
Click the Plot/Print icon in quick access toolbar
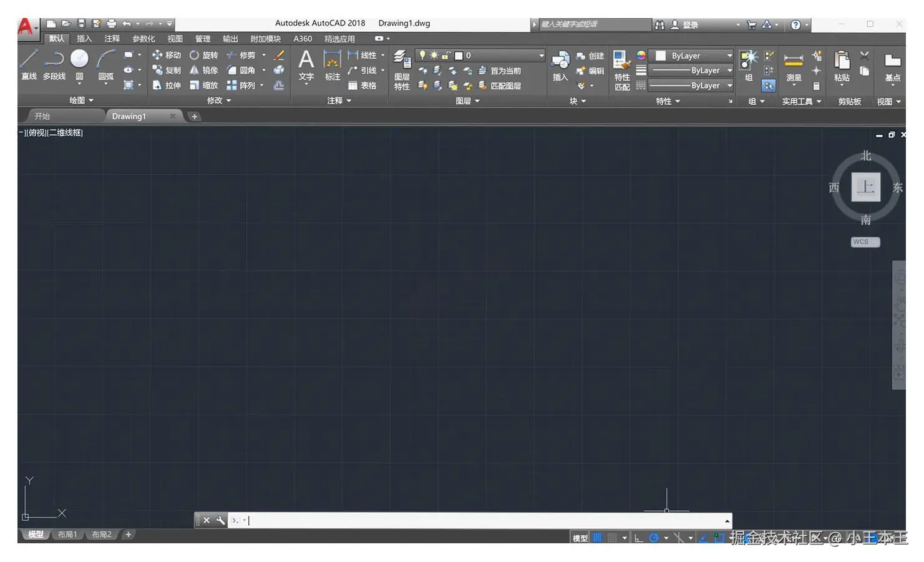click(111, 24)
